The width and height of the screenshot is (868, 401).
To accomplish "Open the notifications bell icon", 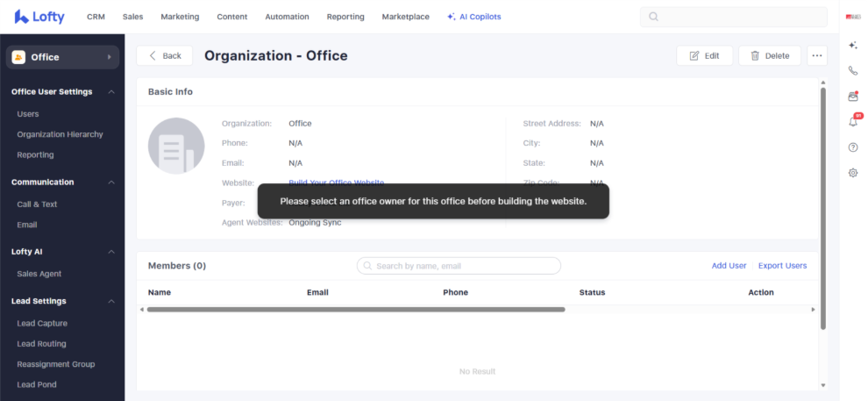I will [x=853, y=122].
